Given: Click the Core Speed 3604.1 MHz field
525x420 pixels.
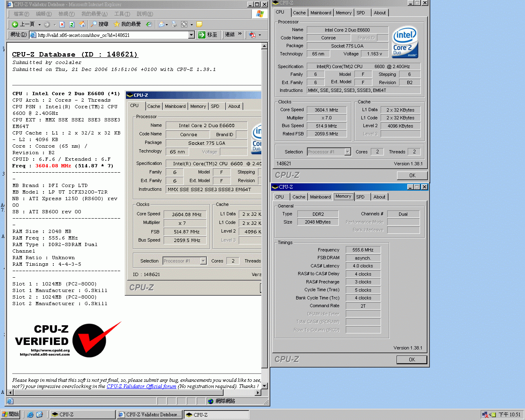Looking at the screenshot, I should pos(326,110).
